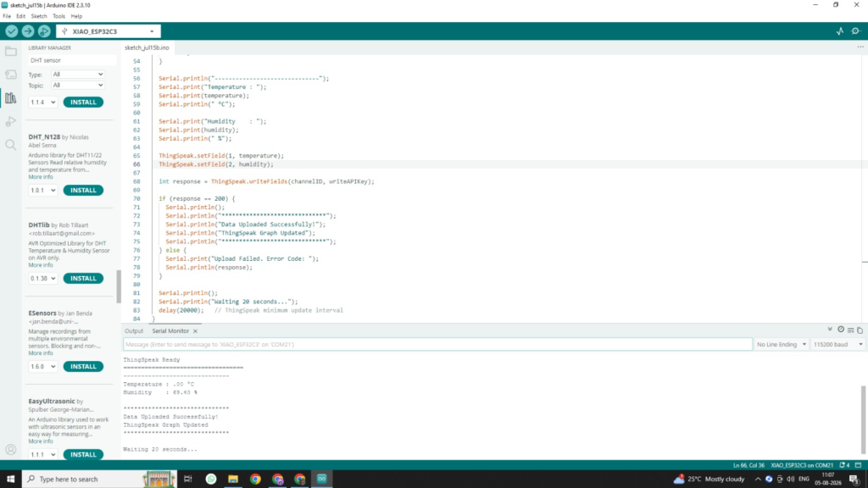Open the Tools menu

point(58,16)
